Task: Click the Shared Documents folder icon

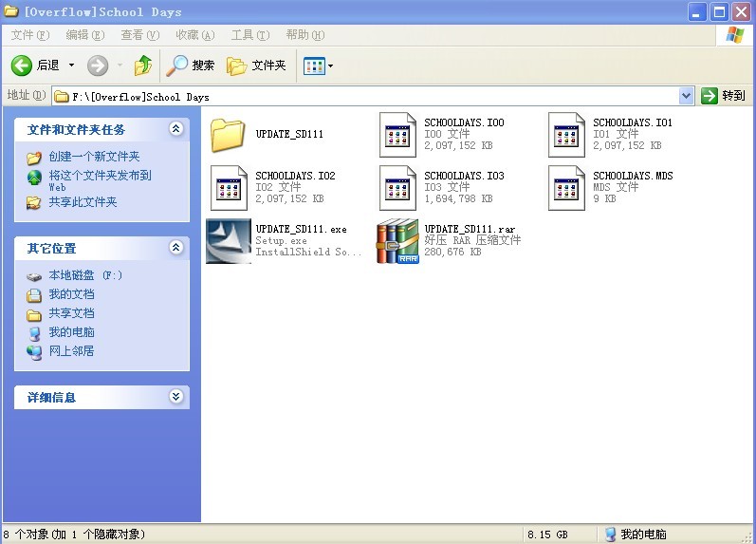Action: pos(34,315)
